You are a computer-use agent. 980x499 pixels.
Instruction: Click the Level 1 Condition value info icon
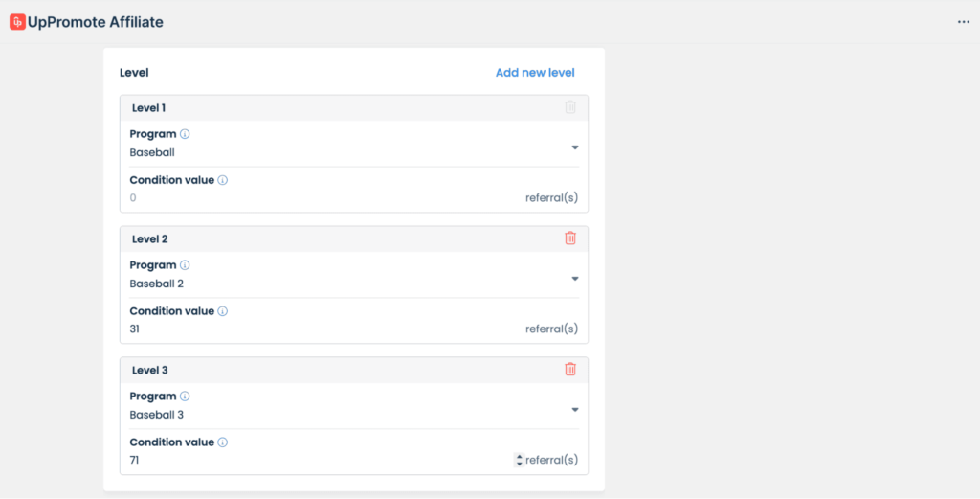222,180
